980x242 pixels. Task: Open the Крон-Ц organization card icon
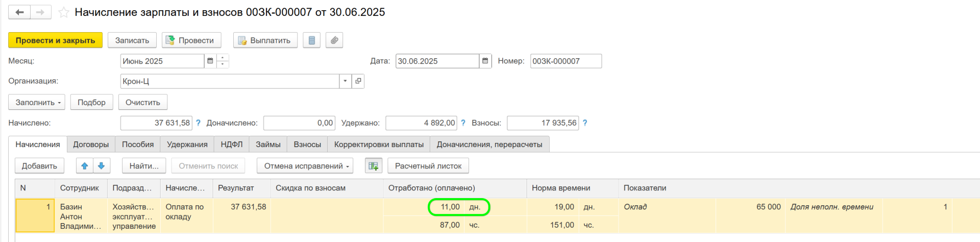click(358, 81)
